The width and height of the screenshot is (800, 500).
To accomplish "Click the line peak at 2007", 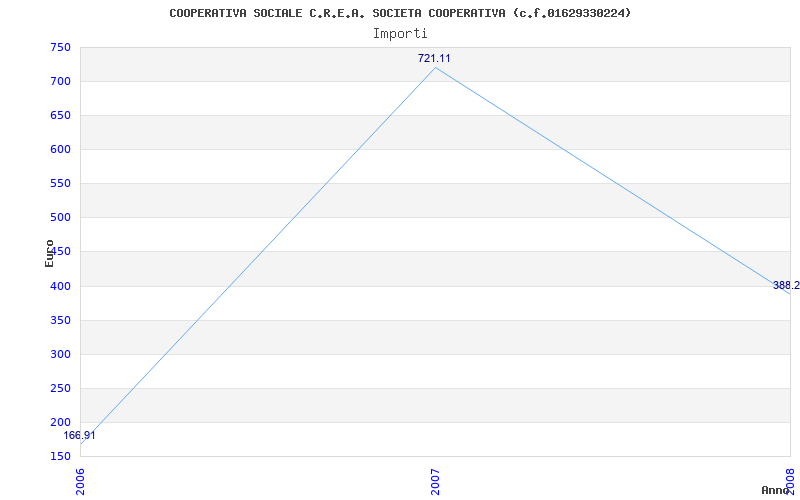I will click(435, 67).
